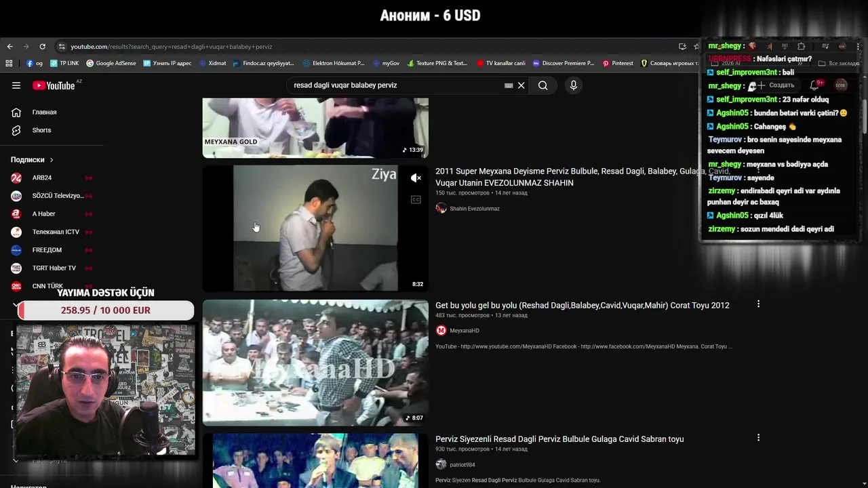Open ARB24 channel avatar

(16, 178)
